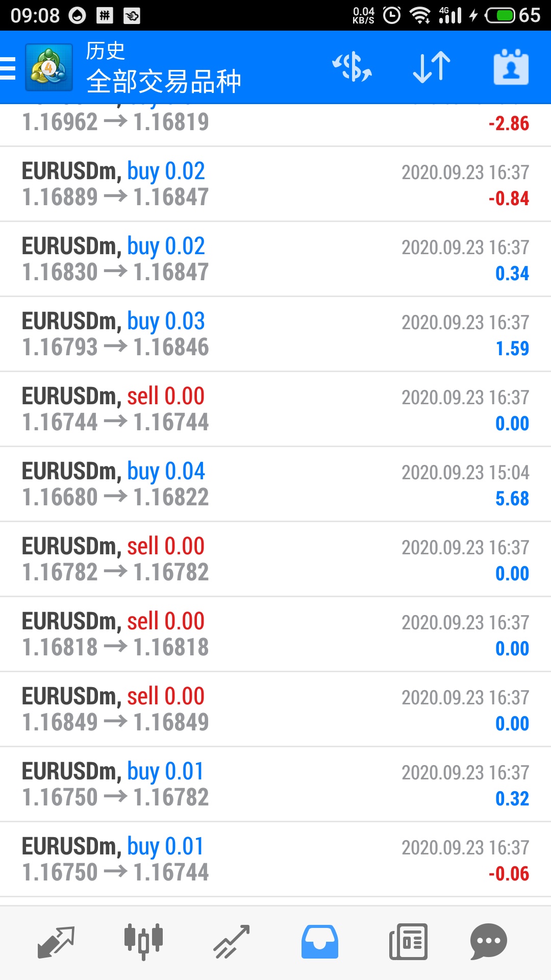Image resolution: width=551 pixels, height=980 pixels.
Task: Open the hamburger side menu
Action: point(8,68)
